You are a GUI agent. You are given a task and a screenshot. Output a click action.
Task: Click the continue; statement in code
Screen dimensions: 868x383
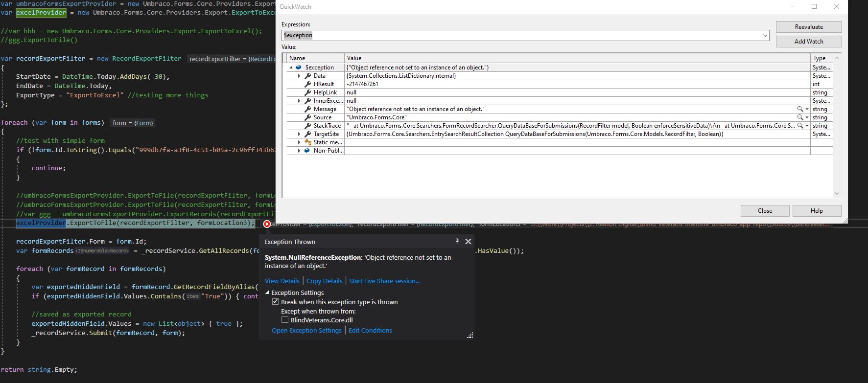pyautogui.click(x=48, y=168)
